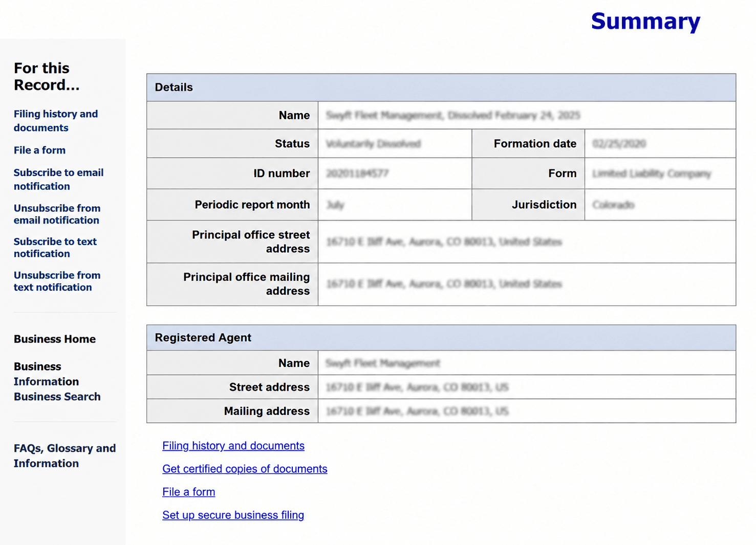The height and width of the screenshot is (545, 756).
Task: Click the For this Record heading
Action: pyautogui.click(x=47, y=77)
